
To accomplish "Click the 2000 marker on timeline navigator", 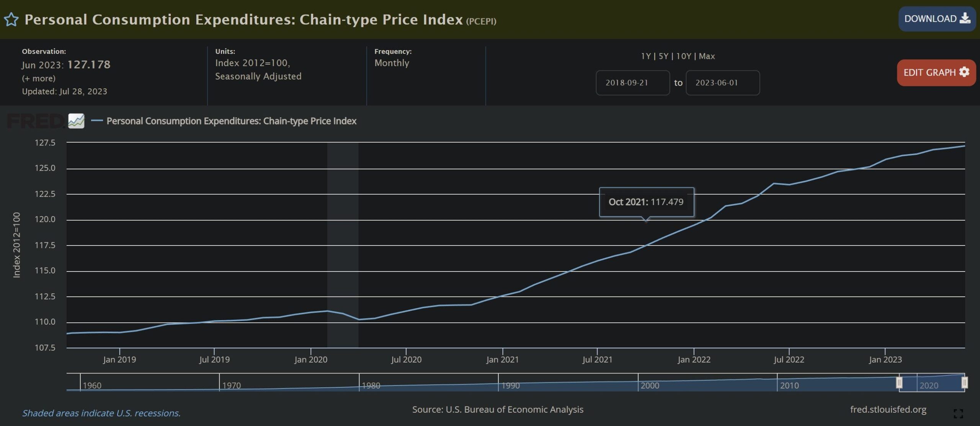I will [650, 385].
